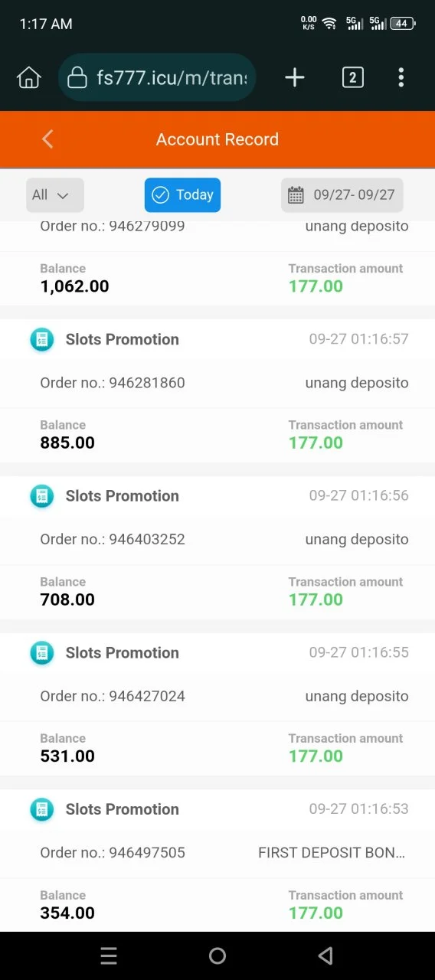The image size is (435, 980).
Task: Tap the Android home circle button
Action: pos(217,955)
